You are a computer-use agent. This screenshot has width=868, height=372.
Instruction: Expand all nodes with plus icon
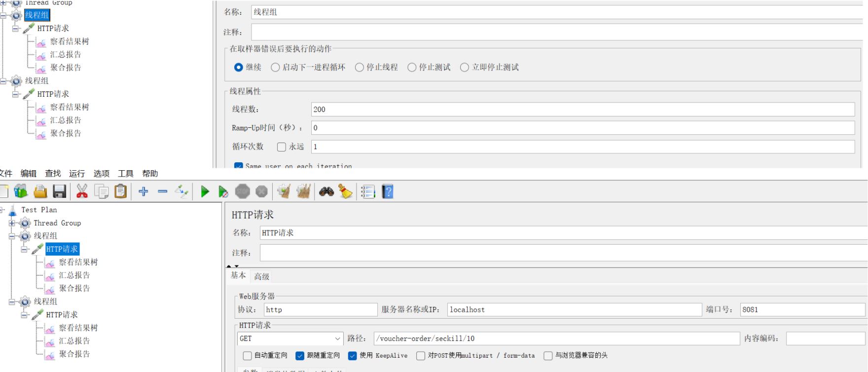pos(144,191)
